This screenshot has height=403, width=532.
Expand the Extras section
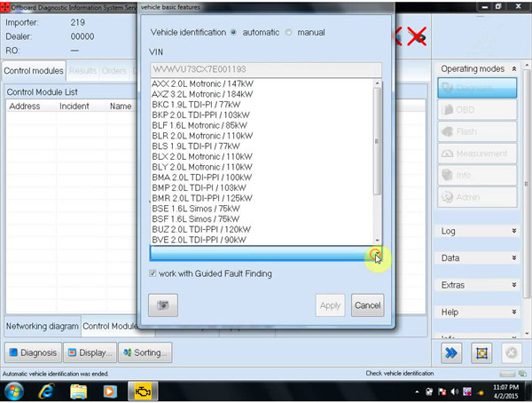click(514, 285)
